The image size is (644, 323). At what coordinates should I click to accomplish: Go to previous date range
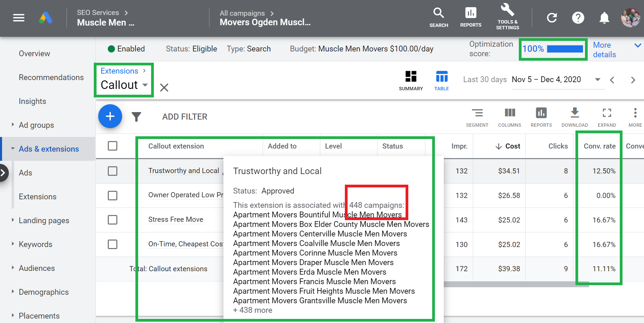pyautogui.click(x=612, y=80)
